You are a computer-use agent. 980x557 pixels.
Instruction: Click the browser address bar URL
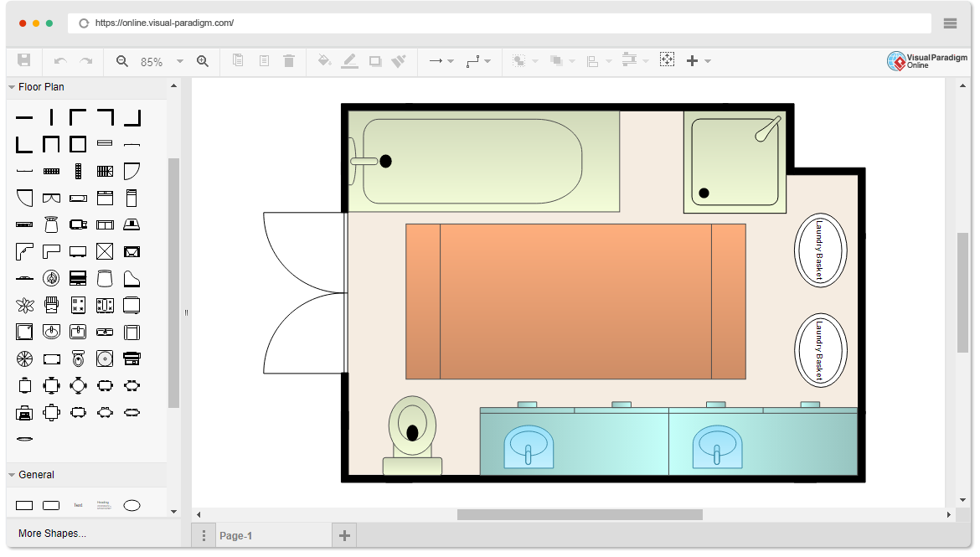coord(164,23)
